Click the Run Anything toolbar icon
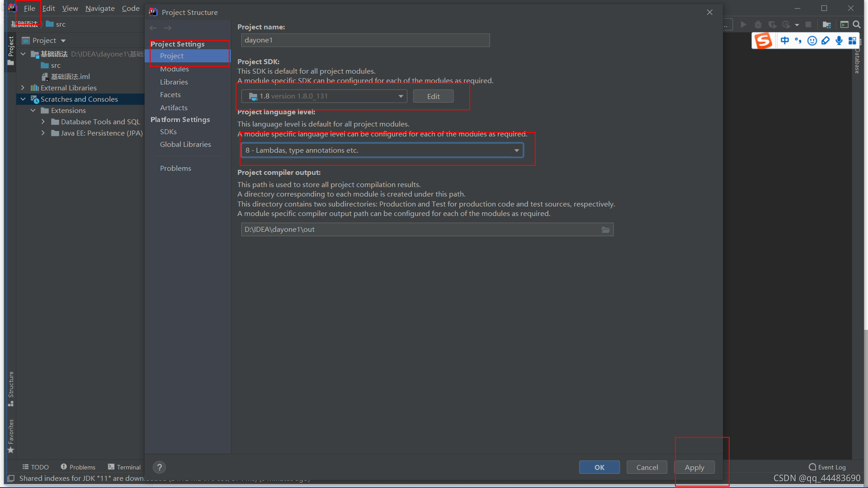This screenshot has height=488, width=868. coord(844,25)
